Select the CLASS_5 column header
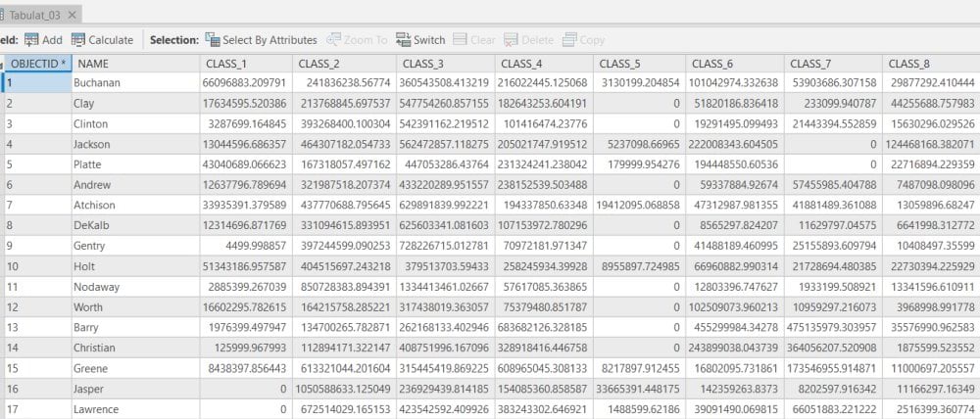The height and width of the screenshot is (419, 980). [639, 64]
